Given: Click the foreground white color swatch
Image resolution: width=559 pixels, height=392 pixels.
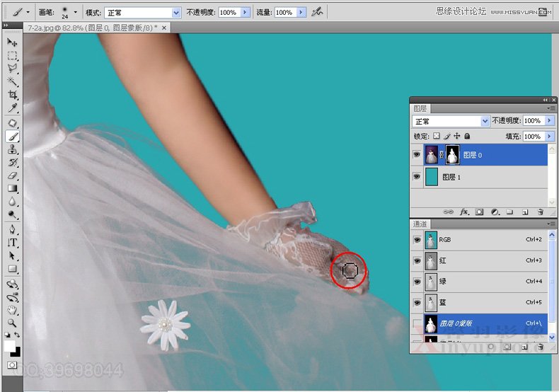Looking at the screenshot, I should [x=10, y=345].
